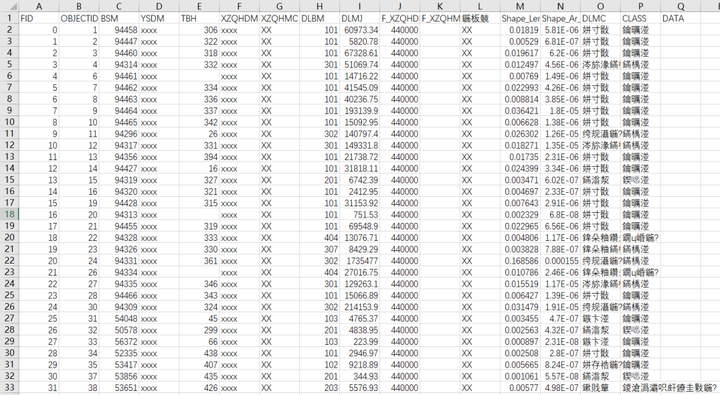Select cell containing DLMJ 60973.34
The height and width of the screenshot is (395, 720).
point(360,30)
